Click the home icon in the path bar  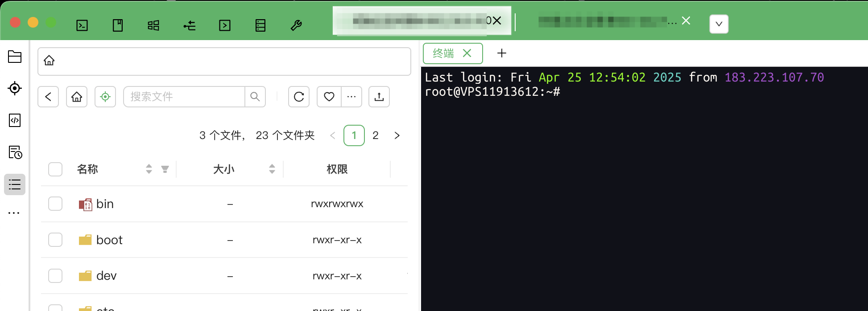[x=49, y=60]
